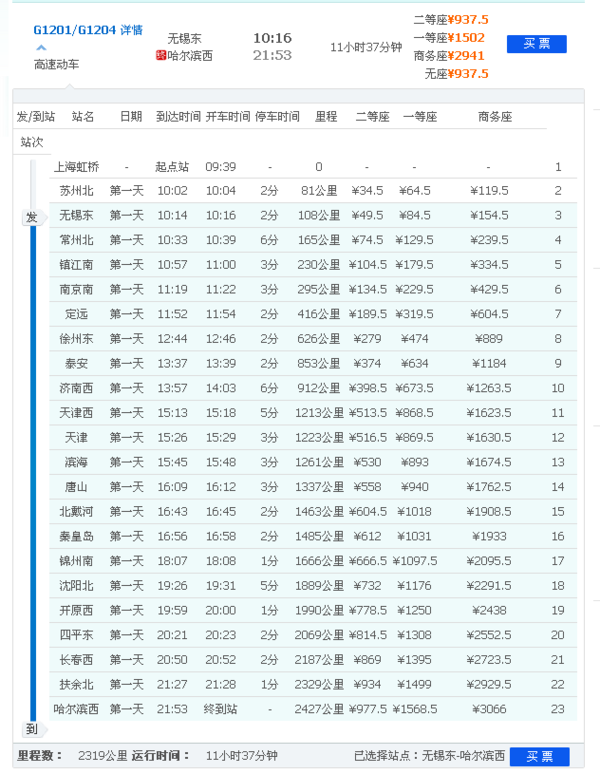
Task: Click the 21:53 arrival time at the top
Action: tap(272, 55)
